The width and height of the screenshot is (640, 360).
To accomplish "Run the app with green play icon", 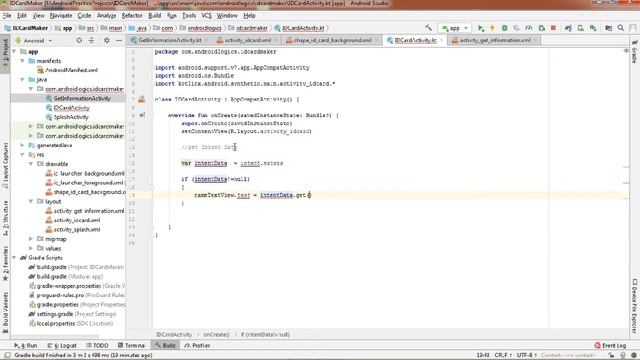I will click(x=481, y=28).
